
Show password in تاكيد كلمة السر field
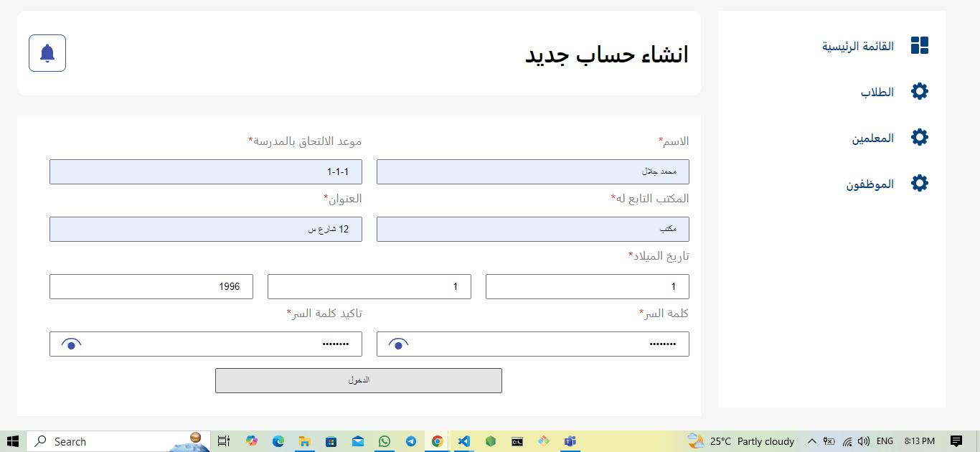coord(71,344)
